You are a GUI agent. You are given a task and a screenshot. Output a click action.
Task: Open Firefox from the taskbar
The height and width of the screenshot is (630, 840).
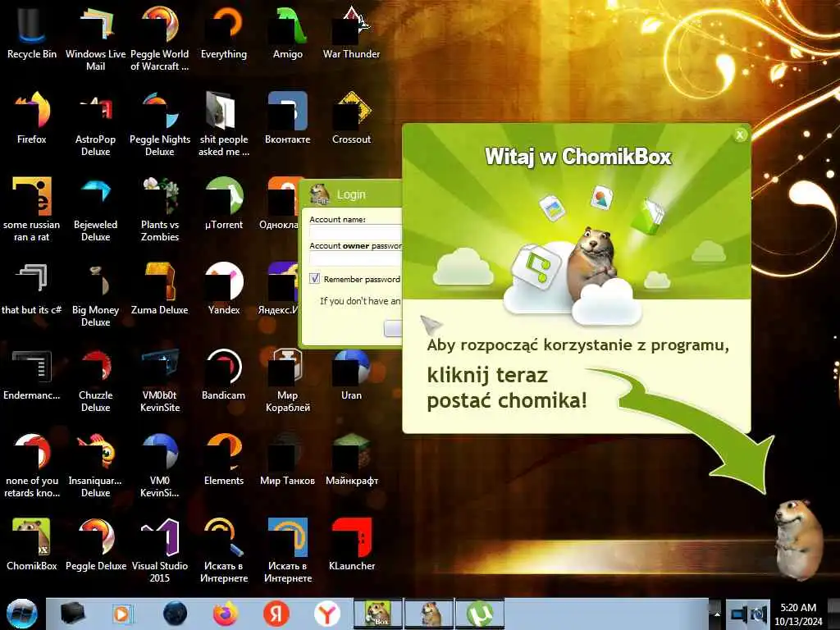coord(226,614)
